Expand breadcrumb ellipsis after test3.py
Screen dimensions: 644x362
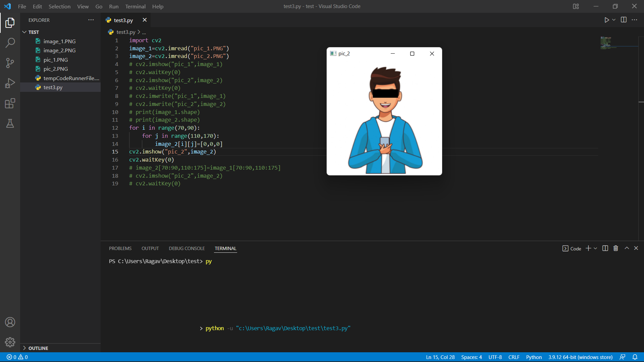144,32
